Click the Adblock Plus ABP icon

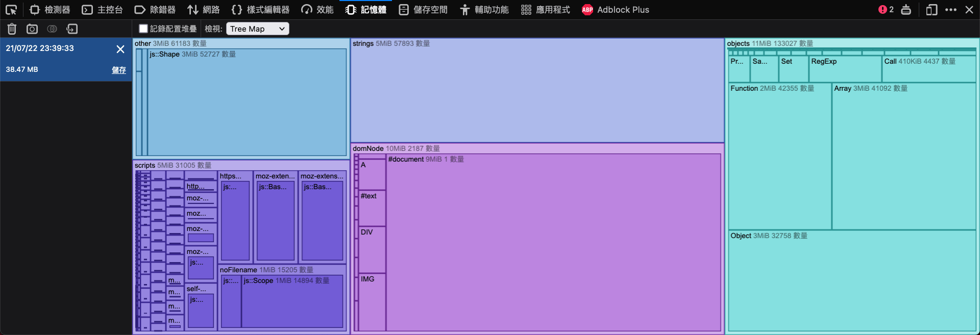(x=587, y=10)
